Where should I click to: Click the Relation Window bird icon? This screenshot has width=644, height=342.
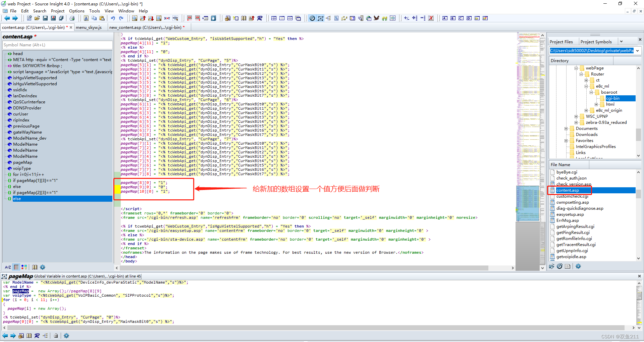[377, 18]
